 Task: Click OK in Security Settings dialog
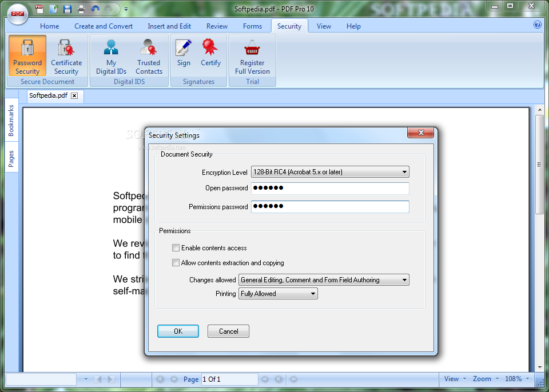pyautogui.click(x=178, y=331)
